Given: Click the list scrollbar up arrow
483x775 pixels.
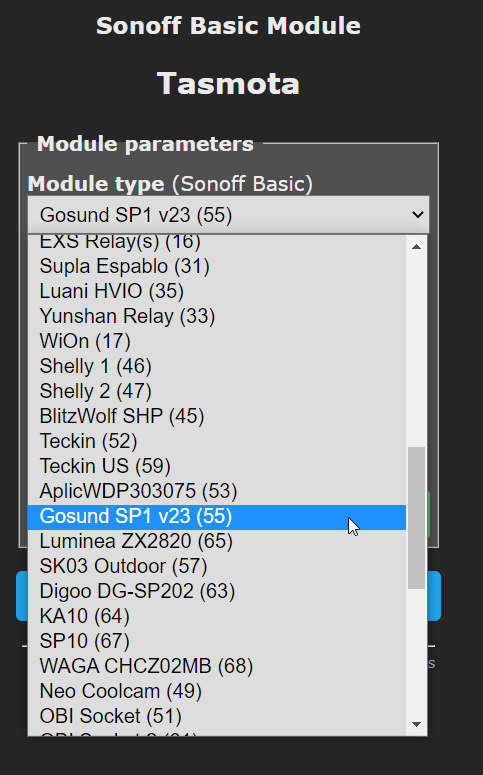Looking at the screenshot, I should pos(416,246).
